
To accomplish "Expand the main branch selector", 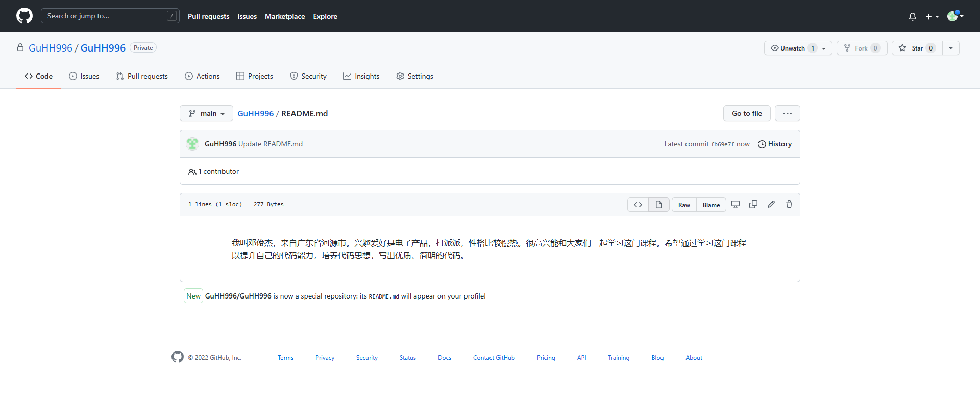I will (x=206, y=113).
